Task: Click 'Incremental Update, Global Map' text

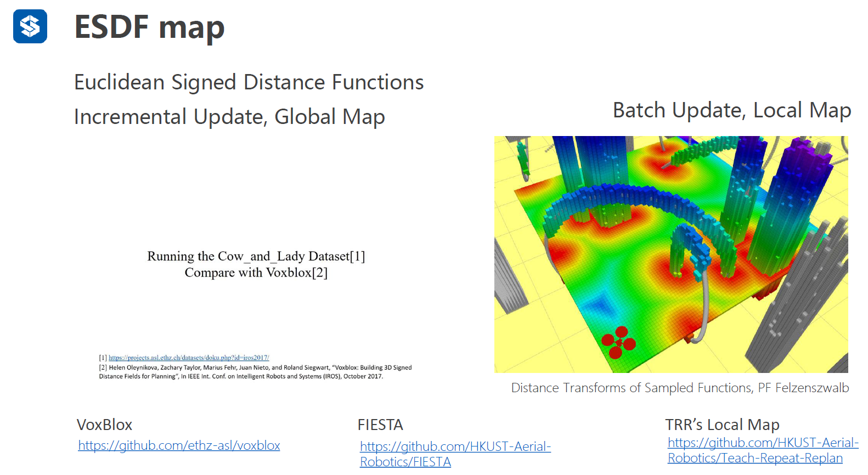Action: (229, 117)
